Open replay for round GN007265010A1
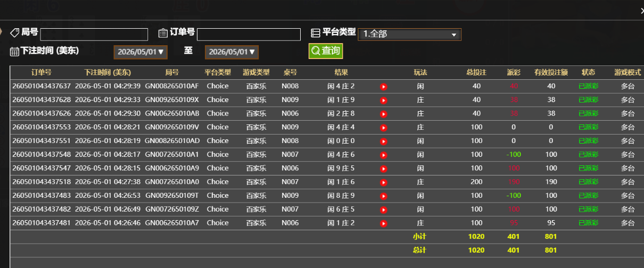644x268 pixels. point(383,155)
